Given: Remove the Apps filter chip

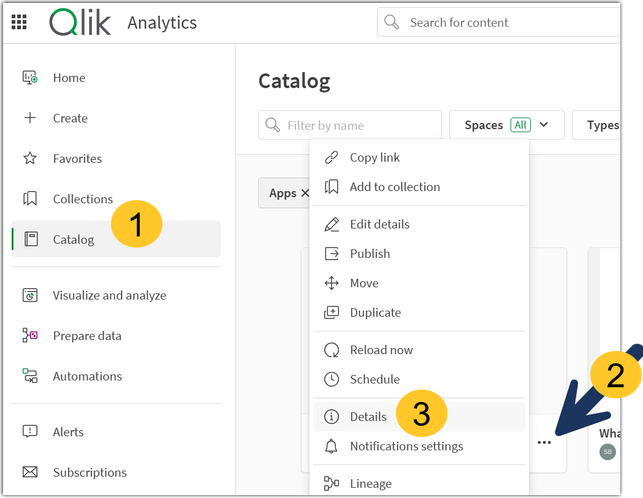Looking at the screenshot, I should click(304, 193).
